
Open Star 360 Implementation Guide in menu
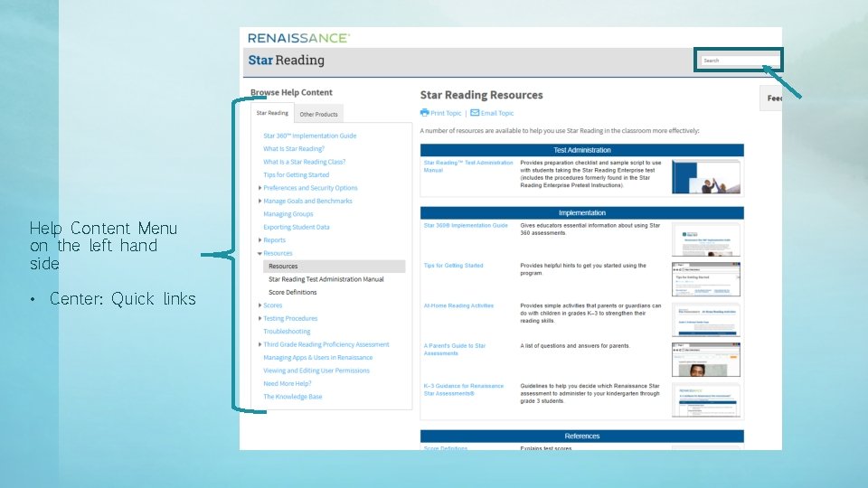coord(310,136)
